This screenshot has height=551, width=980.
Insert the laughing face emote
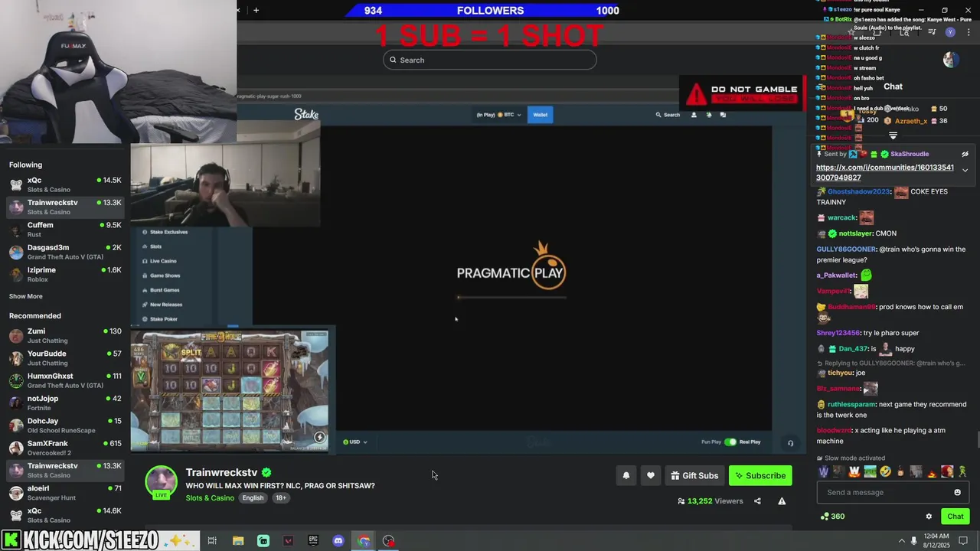click(886, 471)
